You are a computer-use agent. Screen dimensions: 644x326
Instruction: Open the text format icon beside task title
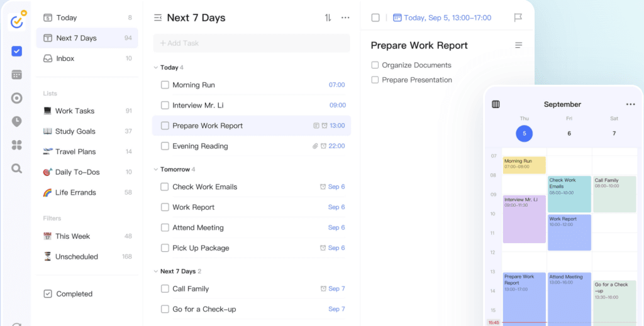pyautogui.click(x=519, y=45)
